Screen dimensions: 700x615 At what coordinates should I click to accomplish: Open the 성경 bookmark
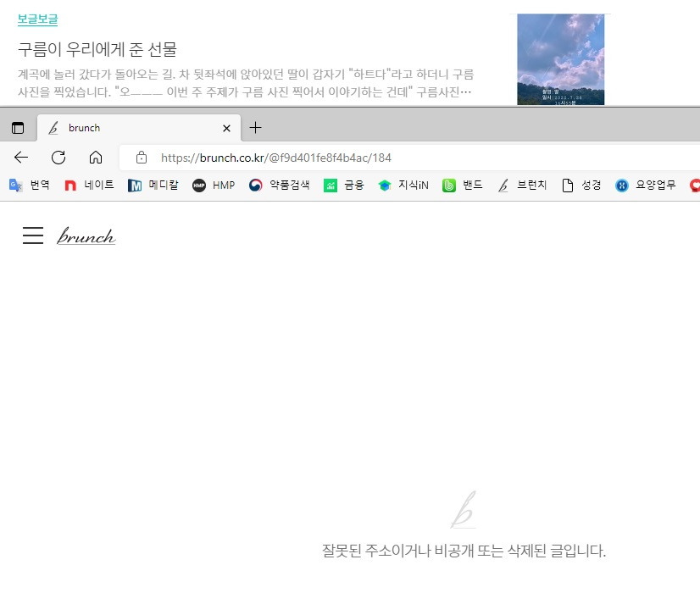click(581, 186)
